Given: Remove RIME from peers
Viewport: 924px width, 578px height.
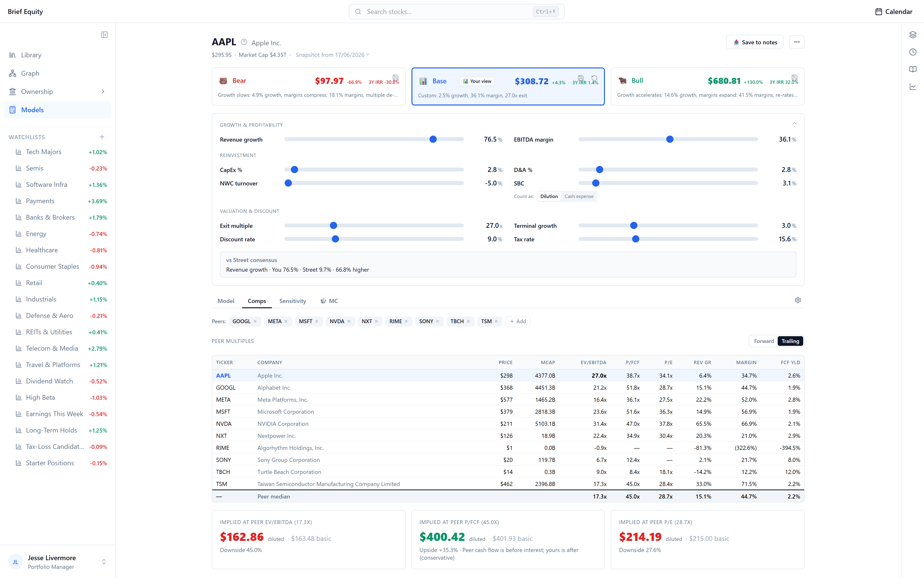Looking at the screenshot, I should (406, 322).
